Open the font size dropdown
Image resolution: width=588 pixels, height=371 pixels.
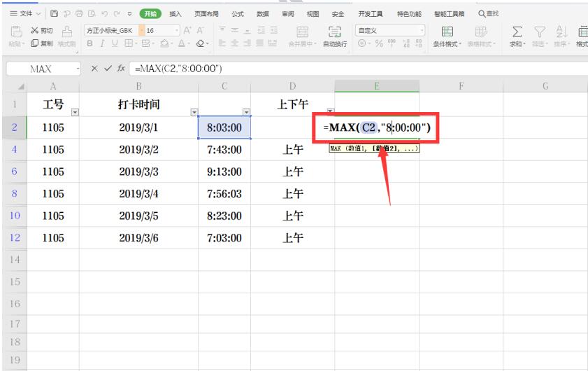(x=177, y=30)
